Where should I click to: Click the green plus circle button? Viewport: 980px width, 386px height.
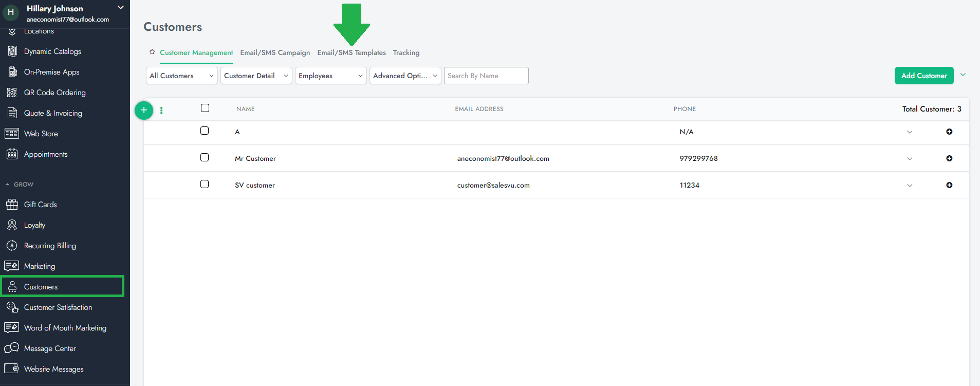[144, 110]
